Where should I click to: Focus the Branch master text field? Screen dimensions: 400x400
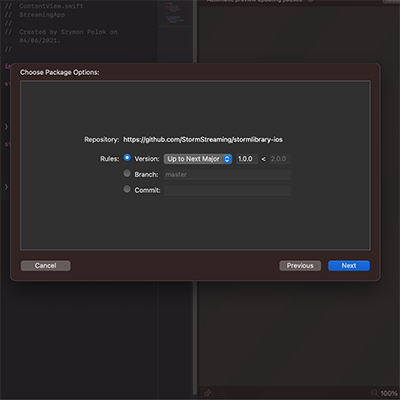pos(227,175)
